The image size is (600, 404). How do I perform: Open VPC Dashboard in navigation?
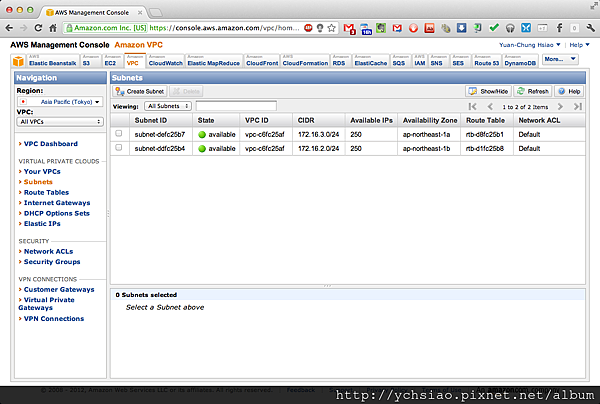coord(51,143)
